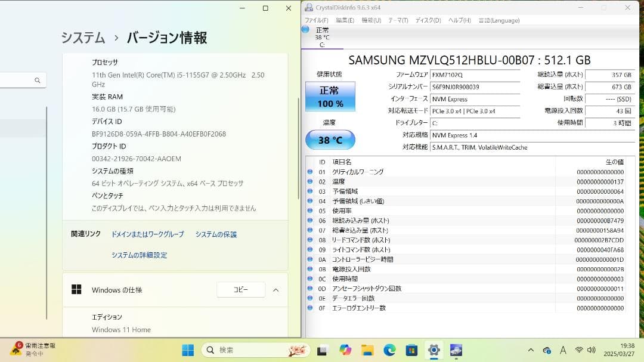
Task: Open the ファイル(F) menu
Action: coord(316,20)
